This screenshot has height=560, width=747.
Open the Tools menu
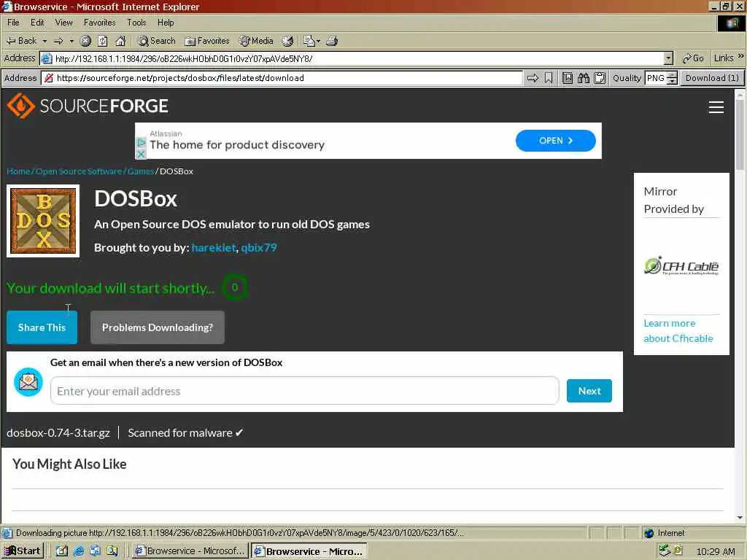(136, 23)
